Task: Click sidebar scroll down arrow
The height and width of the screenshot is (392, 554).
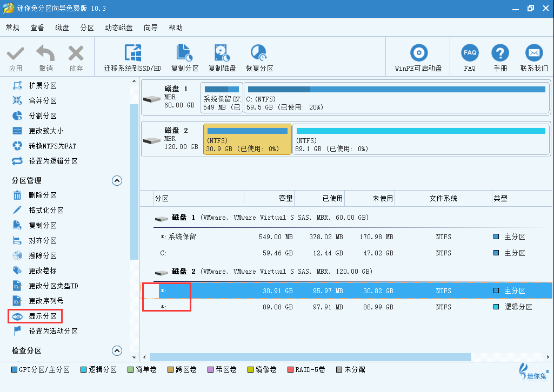Action: pyautogui.click(x=134, y=357)
